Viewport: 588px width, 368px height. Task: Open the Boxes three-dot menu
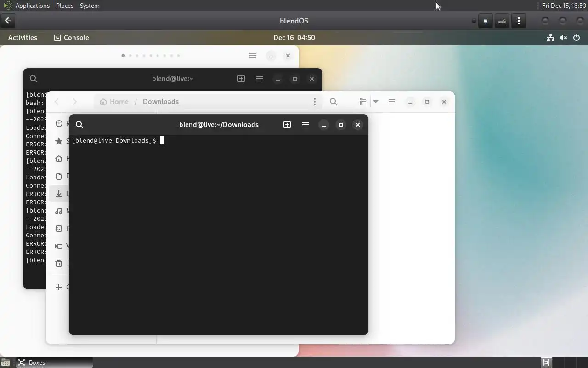click(x=519, y=21)
